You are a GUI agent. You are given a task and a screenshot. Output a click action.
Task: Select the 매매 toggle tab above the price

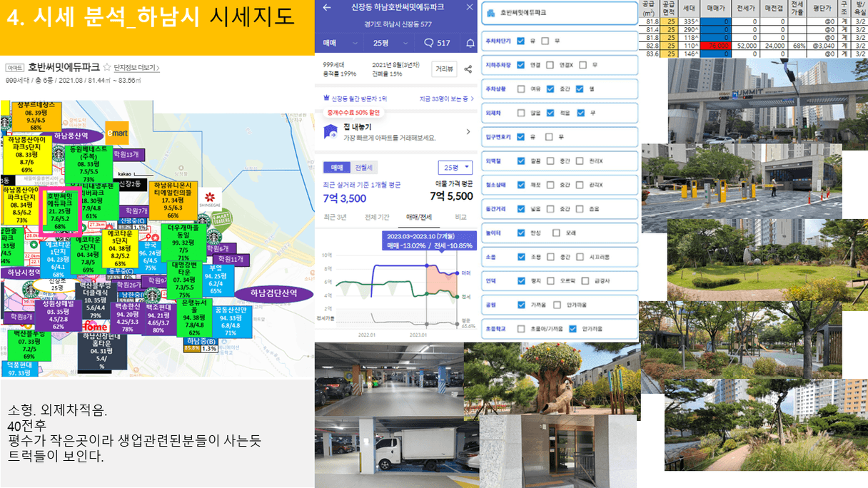pyautogui.click(x=335, y=168)
